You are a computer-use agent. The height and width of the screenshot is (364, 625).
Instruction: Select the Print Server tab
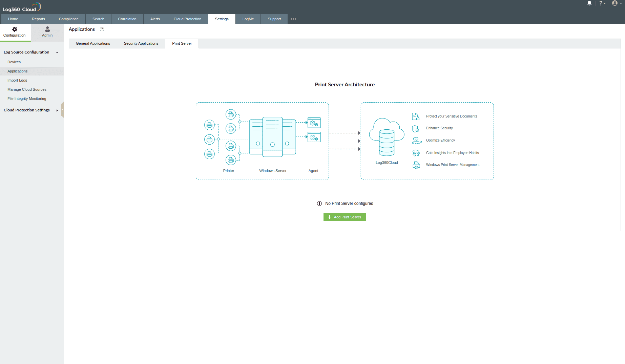(x=182, y=43)
